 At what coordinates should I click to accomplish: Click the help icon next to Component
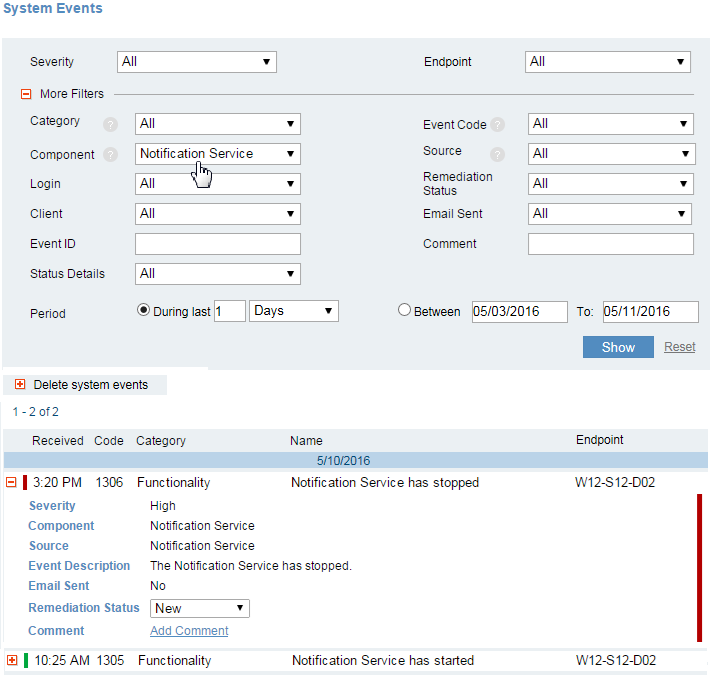tap(110, 156)
